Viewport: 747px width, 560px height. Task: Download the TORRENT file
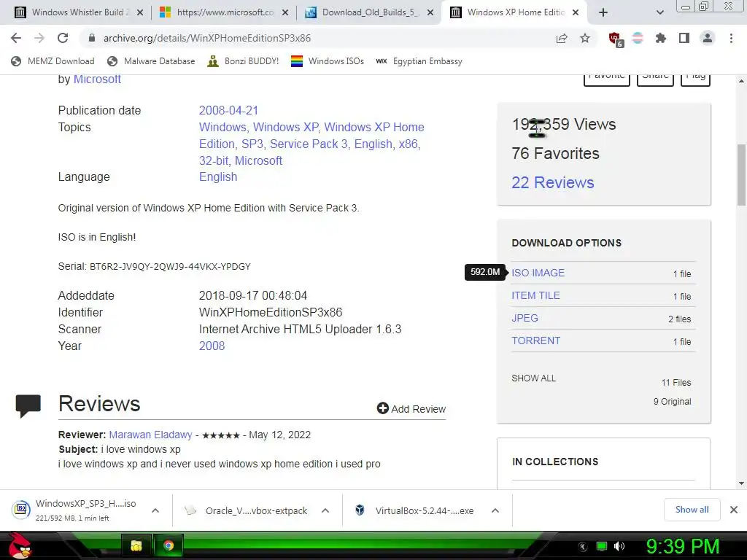point(536,341)
